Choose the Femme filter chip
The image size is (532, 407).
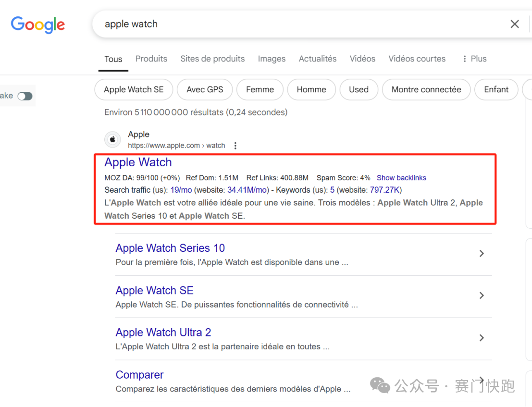click(x=260, y=89)
